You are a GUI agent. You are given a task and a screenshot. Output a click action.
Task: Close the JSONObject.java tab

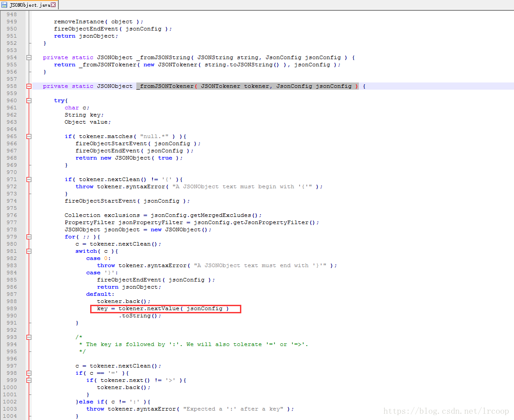point(53,5)
